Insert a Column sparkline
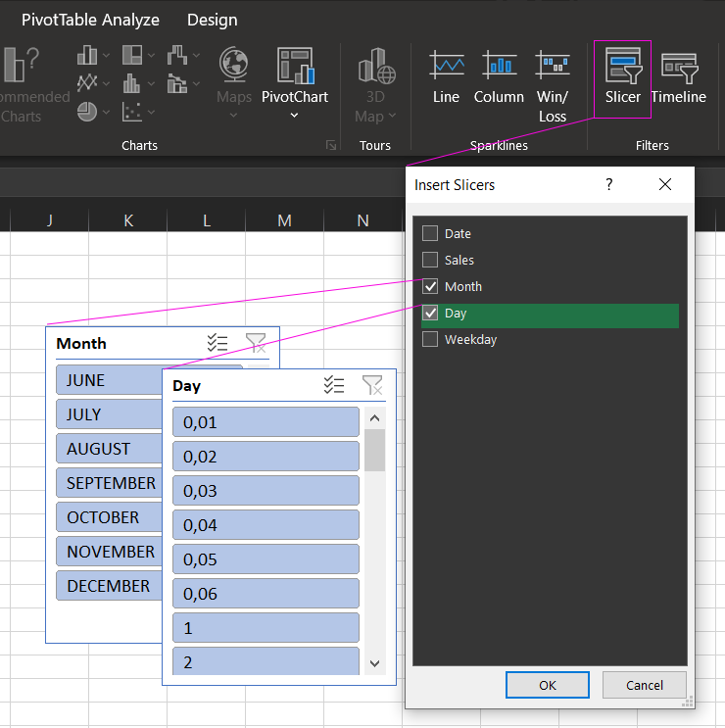Viewport: 725px width, 728px height. (x=499, y=78)
